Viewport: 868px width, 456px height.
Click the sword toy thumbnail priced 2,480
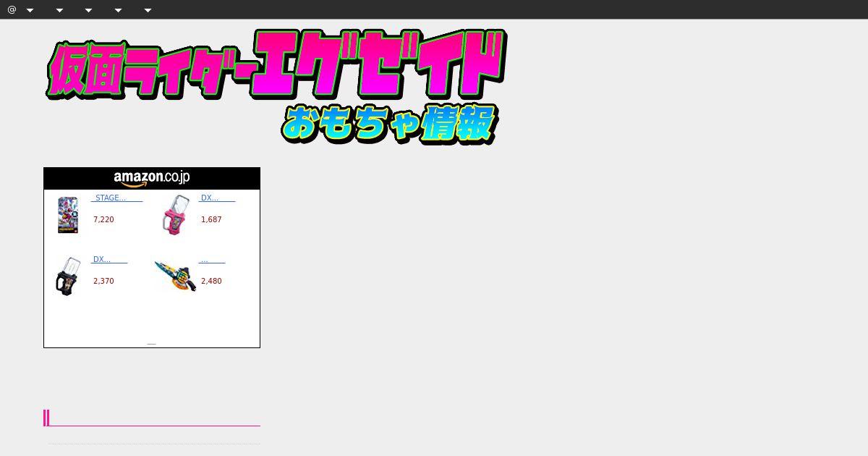[175, 276]
